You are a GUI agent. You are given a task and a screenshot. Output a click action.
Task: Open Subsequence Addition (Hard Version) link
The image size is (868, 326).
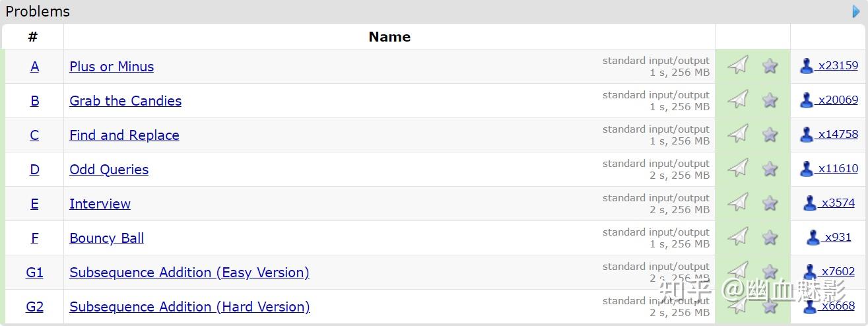coord(189,307)
